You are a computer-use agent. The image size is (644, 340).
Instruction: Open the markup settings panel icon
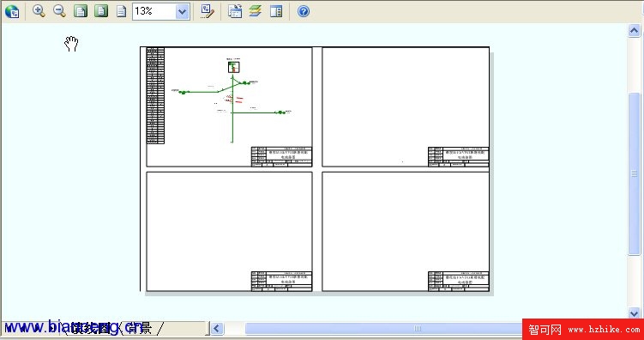pyautogui.click(x=276, y=11)
